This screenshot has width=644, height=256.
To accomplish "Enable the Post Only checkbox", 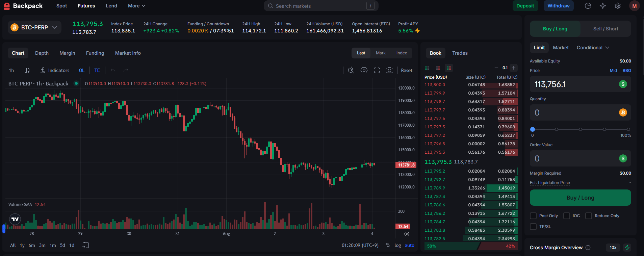I will tap(533, 216).
